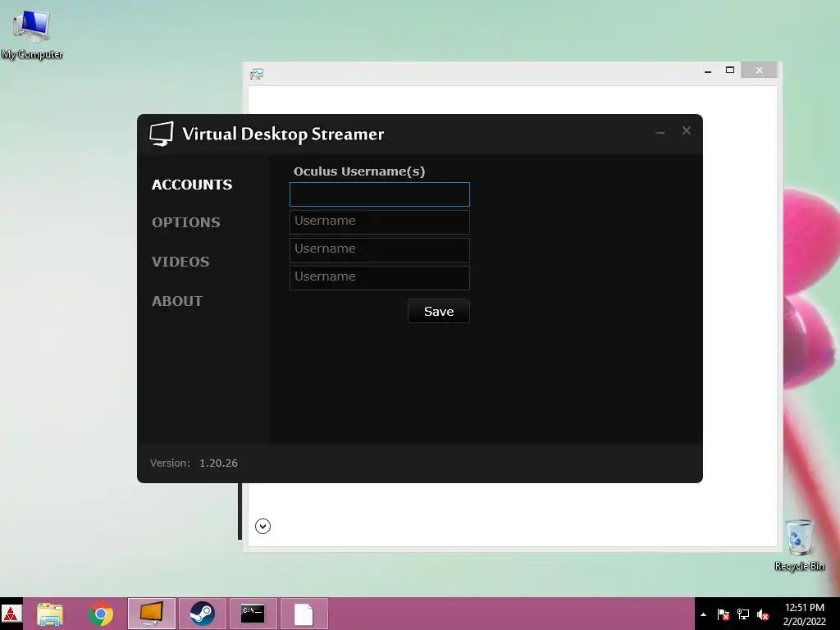Click the muted volume tray icon
The image size is (840, 630).
763,614
